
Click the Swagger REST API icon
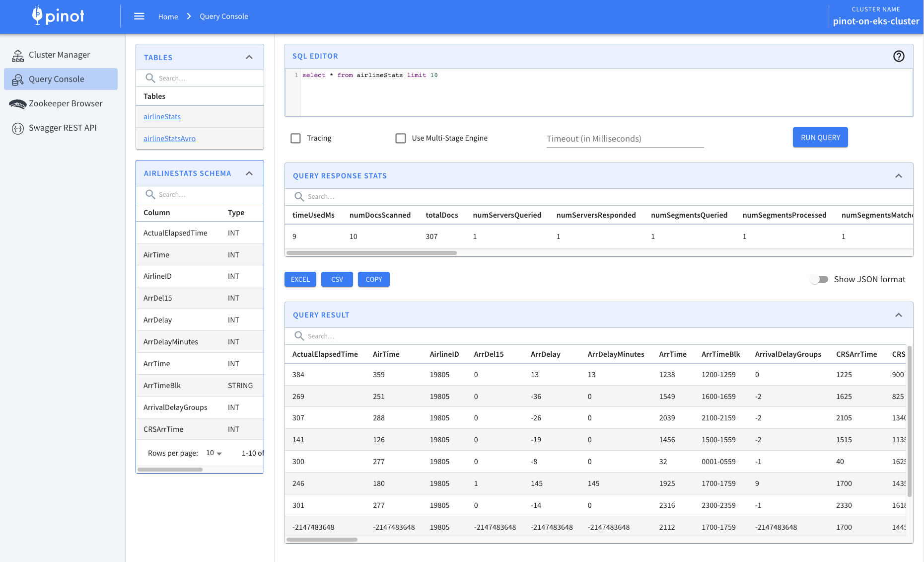pyautogui.click(x=18, y=128)
